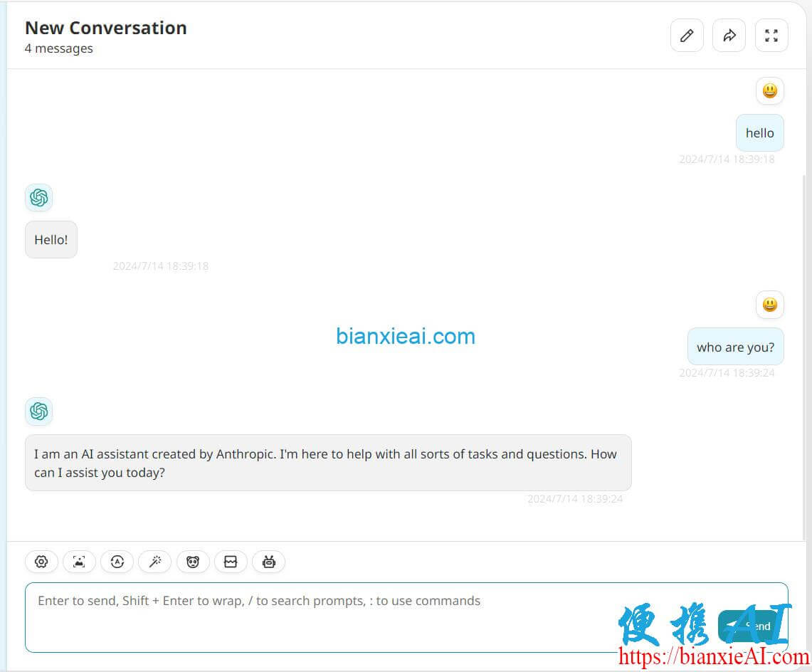Open chat settings gear icon above input
Viewport: 812px width, 672px height.
pos(41,562)
